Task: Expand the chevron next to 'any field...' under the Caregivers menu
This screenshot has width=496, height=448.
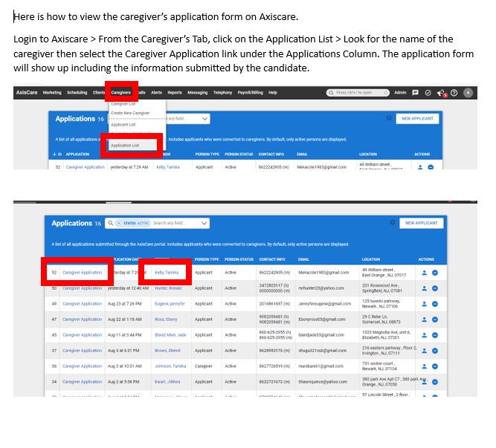Action: point(204,118)
